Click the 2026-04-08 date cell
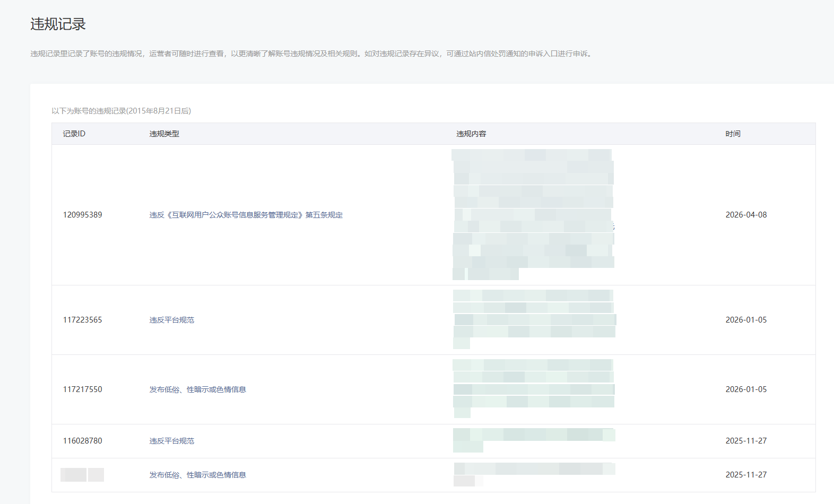 click(746, 215)
